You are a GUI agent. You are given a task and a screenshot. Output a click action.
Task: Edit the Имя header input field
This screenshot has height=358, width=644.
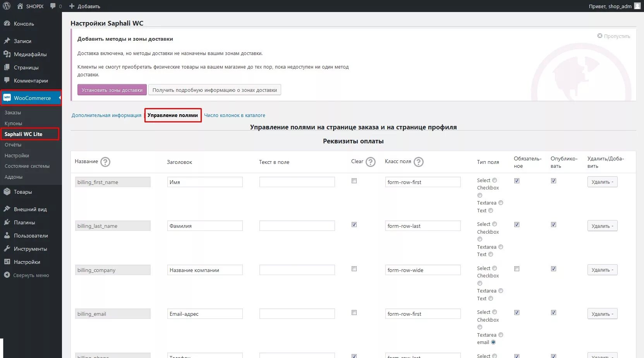(205, 182)
